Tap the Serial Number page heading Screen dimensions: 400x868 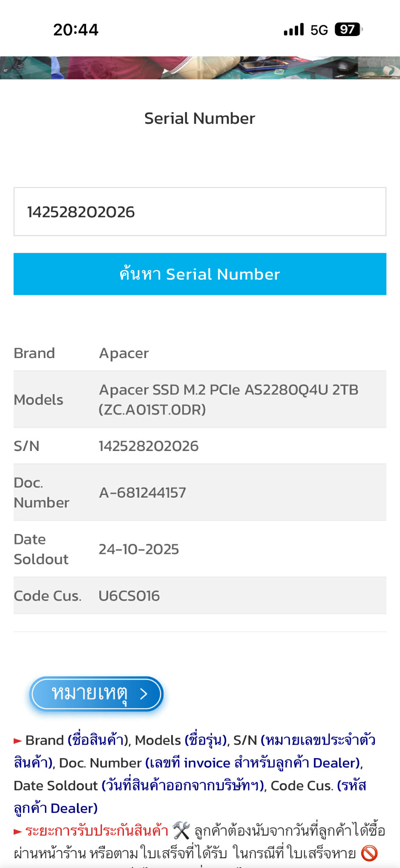pyautogui.click(x=200, y=118)
